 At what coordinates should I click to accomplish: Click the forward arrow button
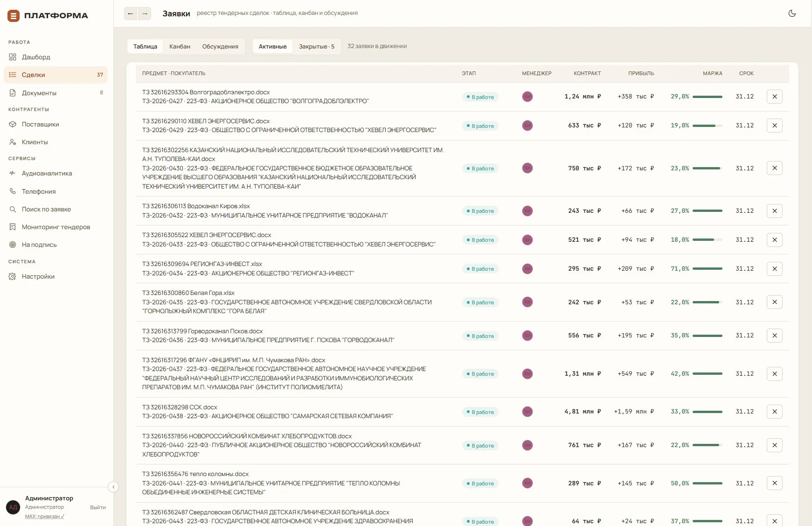coord(145,14)
